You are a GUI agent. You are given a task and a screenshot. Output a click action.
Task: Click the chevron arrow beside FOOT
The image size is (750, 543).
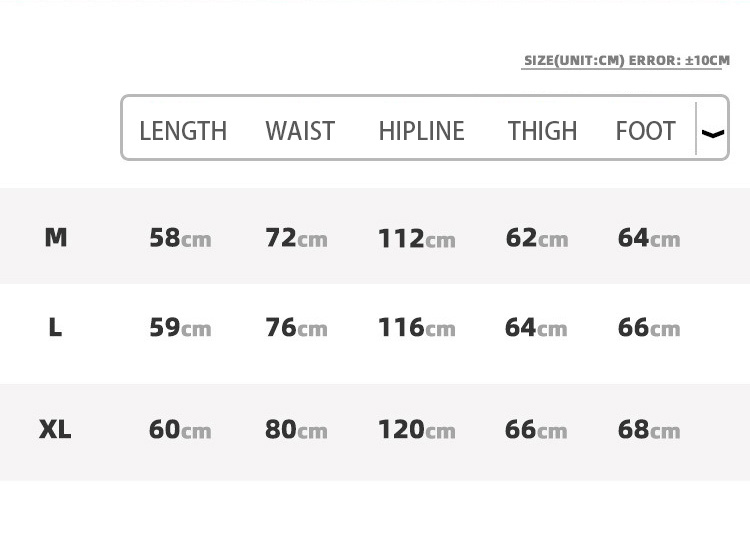pos(713,133)
